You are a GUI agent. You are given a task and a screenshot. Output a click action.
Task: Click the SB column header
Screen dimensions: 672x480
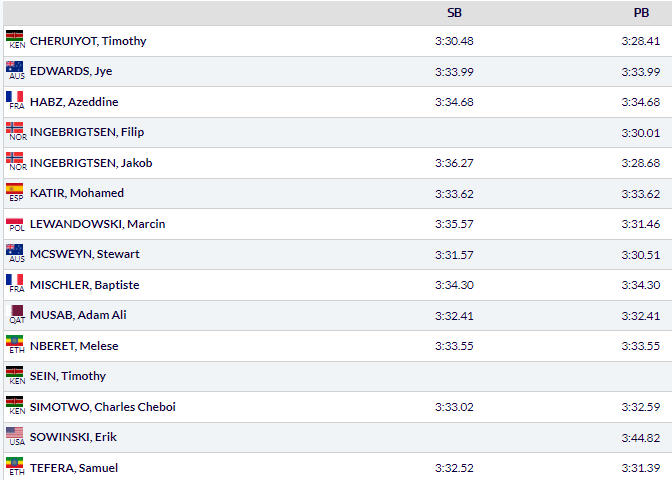click(x=454, y=13)
